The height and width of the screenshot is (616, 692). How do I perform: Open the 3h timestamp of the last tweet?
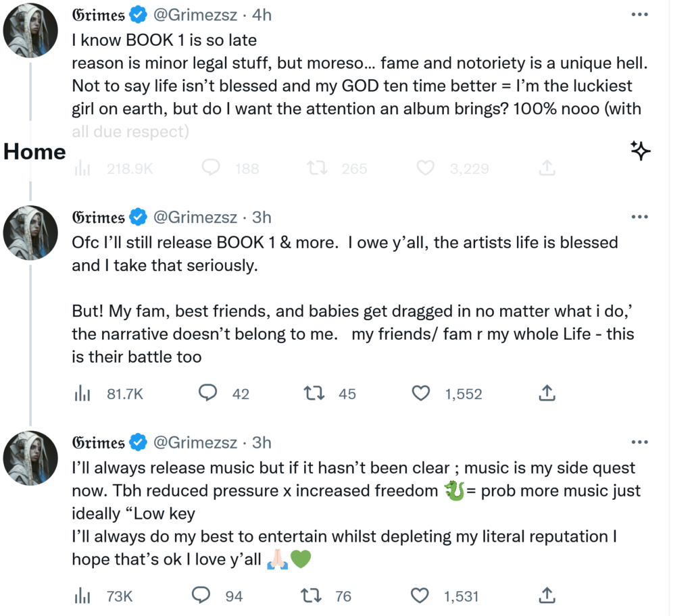coord(262,442)
